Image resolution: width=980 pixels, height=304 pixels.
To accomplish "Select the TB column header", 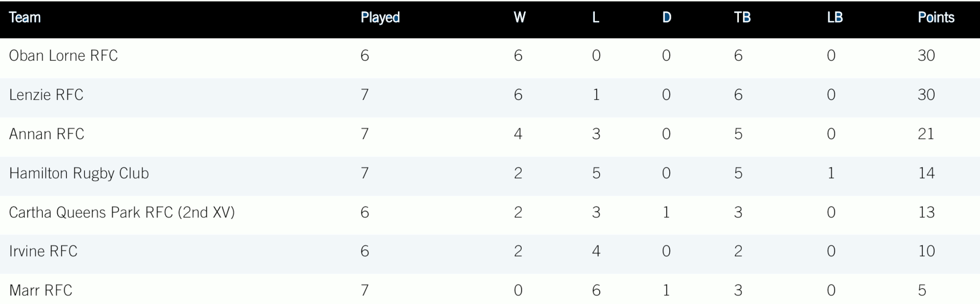I will [x=742, y=18].
